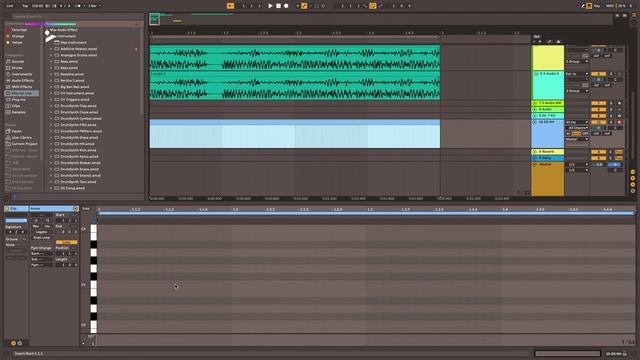The image size is (640, 360).
Task: Click the Play button in transport
Action: [x=270, y=6]
